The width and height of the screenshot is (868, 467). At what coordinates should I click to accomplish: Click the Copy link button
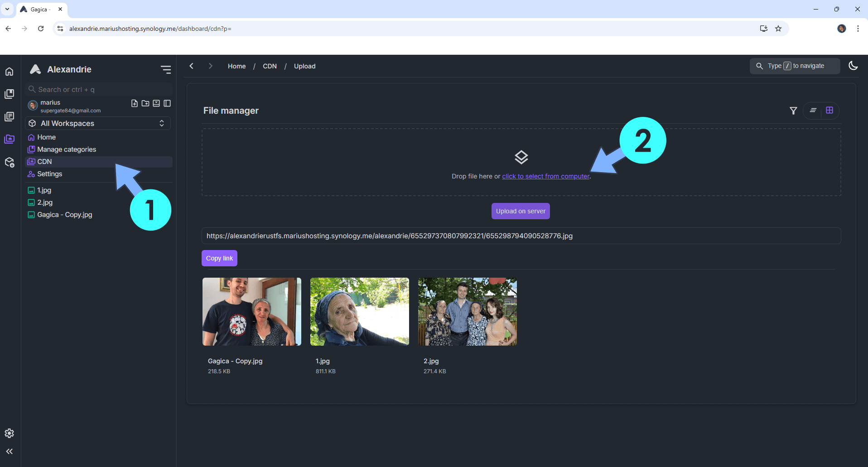(219, 258)
